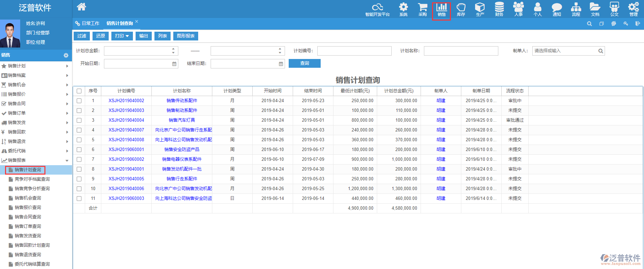This screenshot has width=644, height=269.
Task: Select the checkbox for row 7
Action: [79, 159]
